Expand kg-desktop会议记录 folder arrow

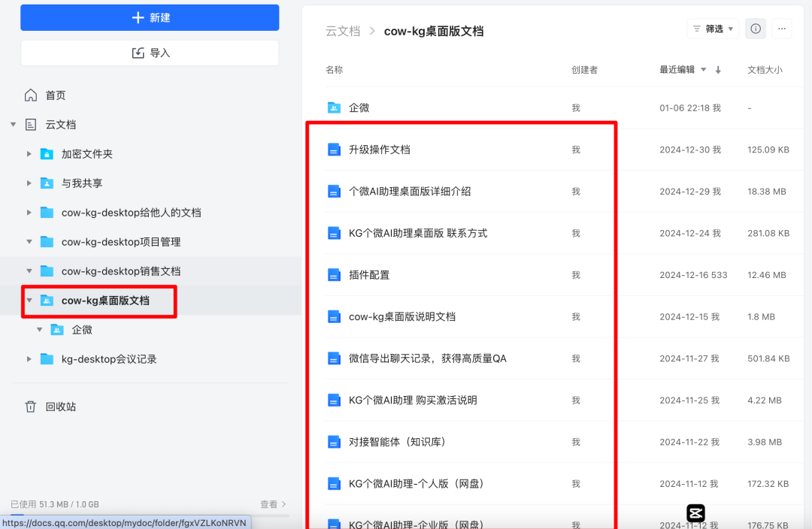(29, 358)
